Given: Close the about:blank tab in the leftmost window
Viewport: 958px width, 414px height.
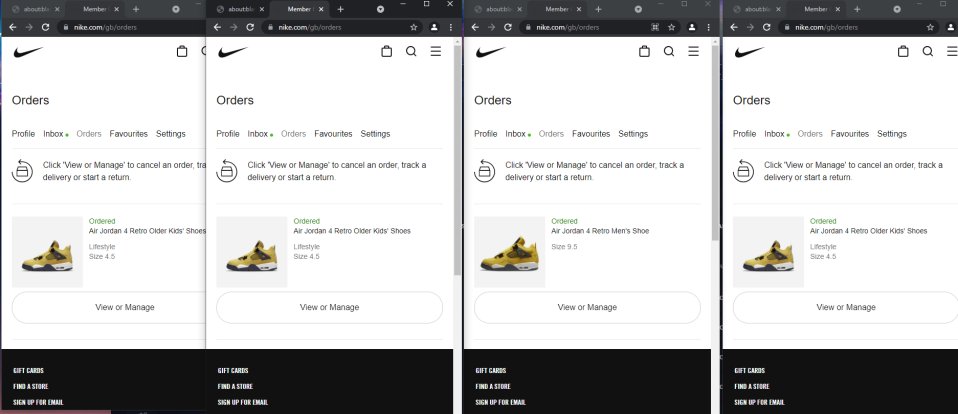Looking at the screenshot, I should (58, 9).
